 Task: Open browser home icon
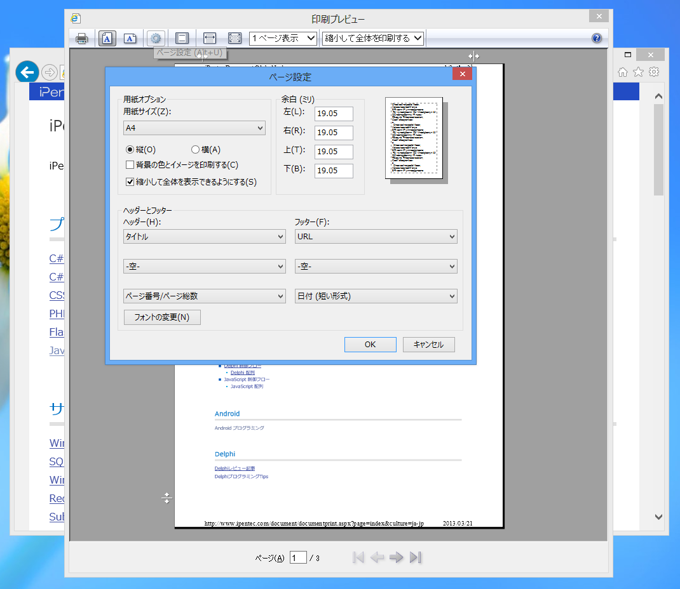623,72
